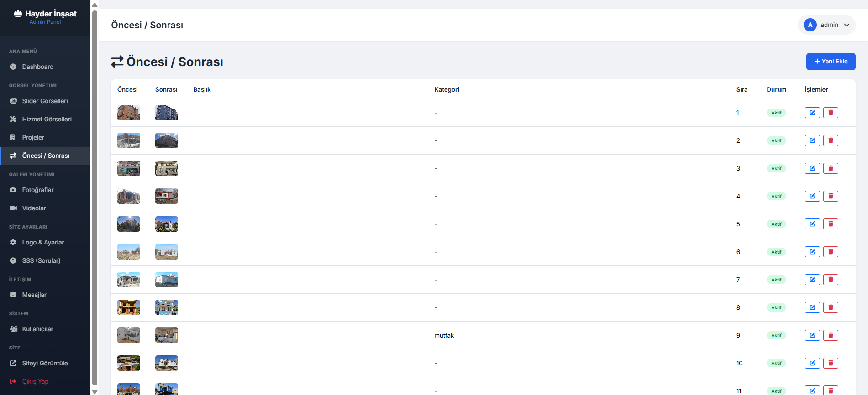Delete the row with Sıra 10
Viewport: 868px width, 395px height.
[x=831, y=363]
